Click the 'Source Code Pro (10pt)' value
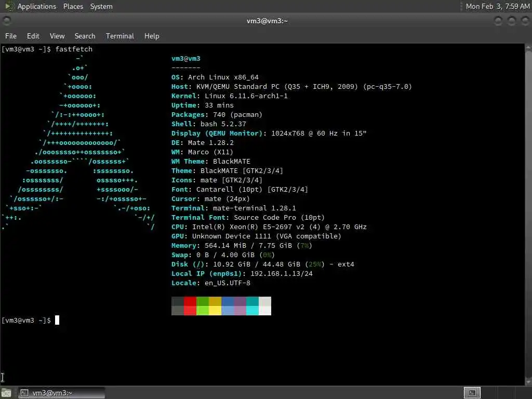 tap(279, 218)
